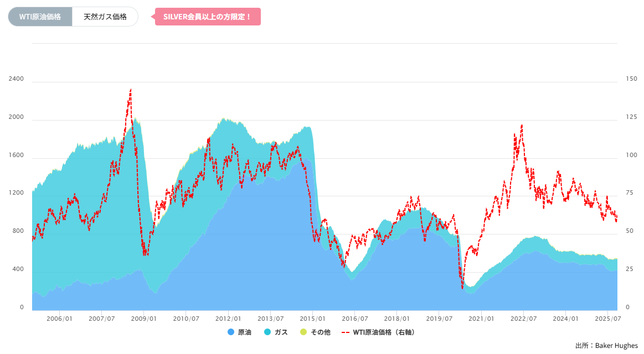Click the 2016/07 x-axis label
The image size is (644, 354).
pyautogui.click(x=354, y=319)
